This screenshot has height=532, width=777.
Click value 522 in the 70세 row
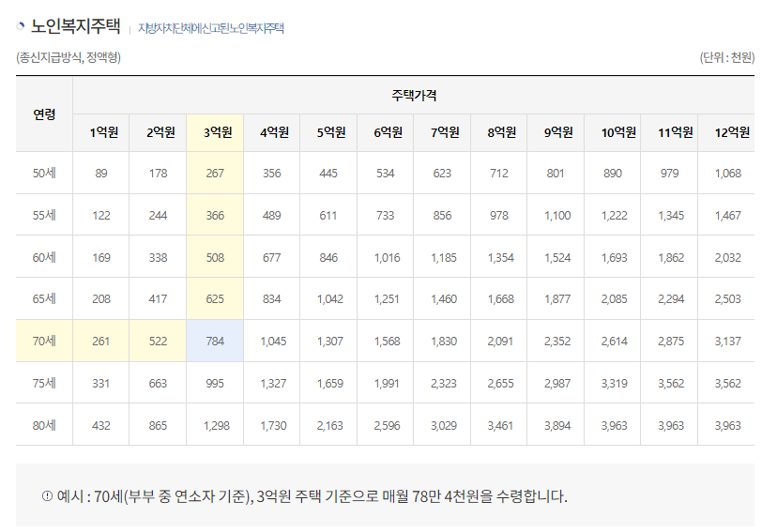[158, 342]
